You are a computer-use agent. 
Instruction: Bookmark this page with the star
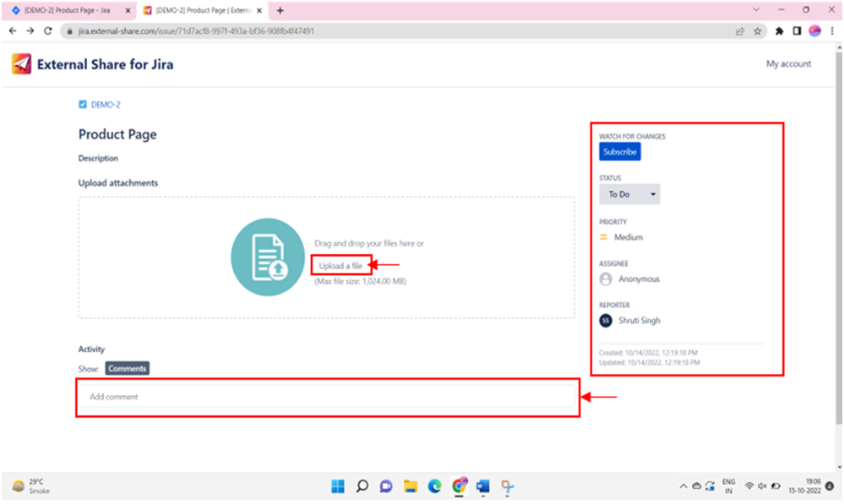[757, 31]
